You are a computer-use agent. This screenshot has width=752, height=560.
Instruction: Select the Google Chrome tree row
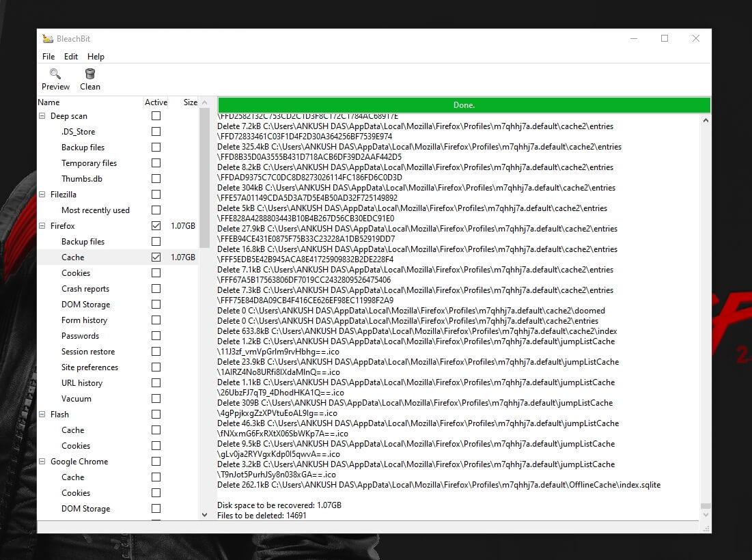(x=117, y=461)
